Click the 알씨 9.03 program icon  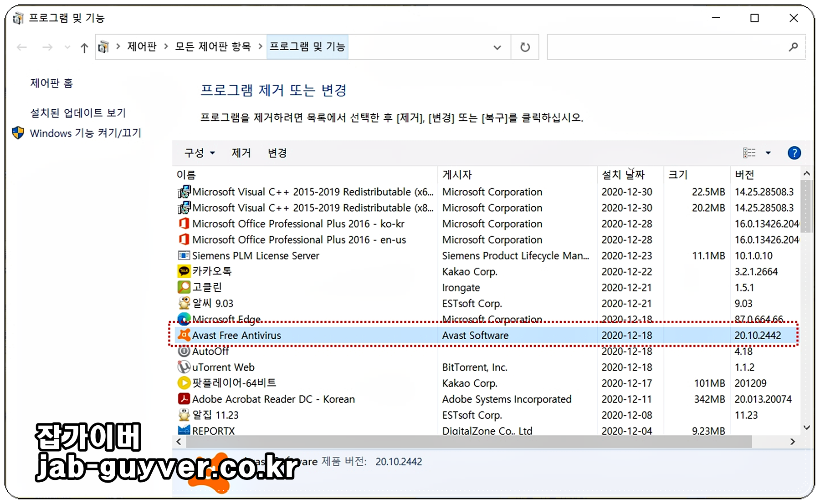tap(184, 303)
